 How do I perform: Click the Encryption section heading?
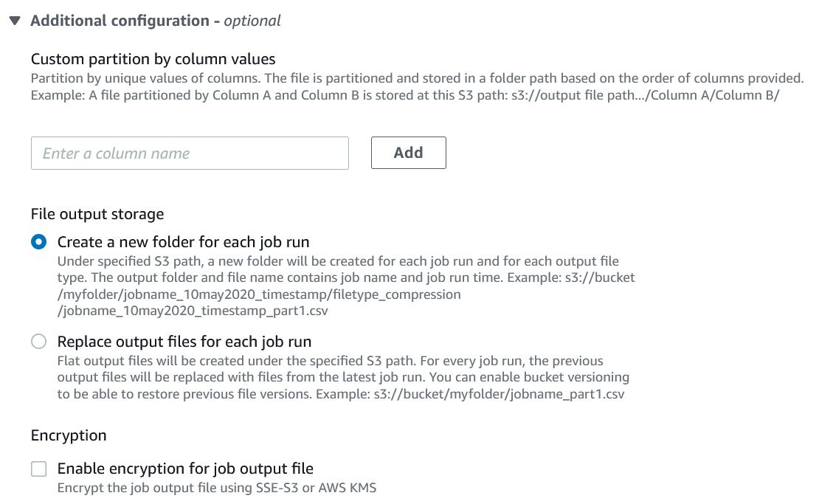pos(68,435)
